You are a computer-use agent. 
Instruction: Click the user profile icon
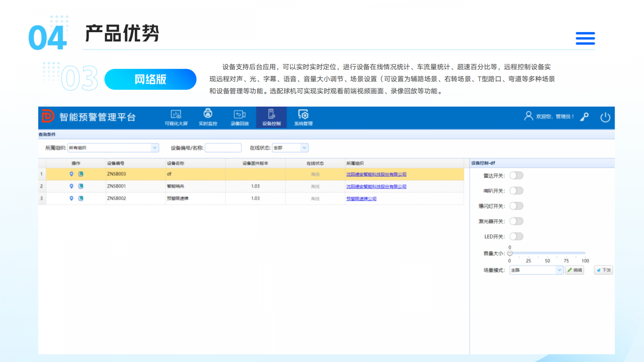pyautogui.click(x=528, y=116)
